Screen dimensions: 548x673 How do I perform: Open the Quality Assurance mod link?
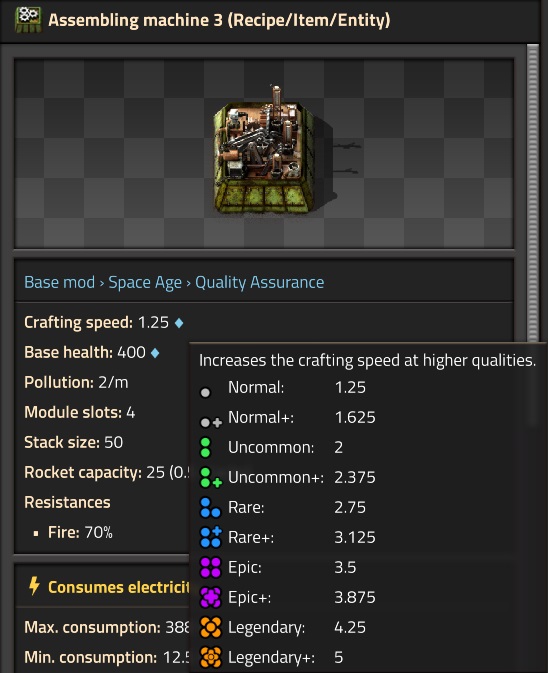click(x=260, y=282)
